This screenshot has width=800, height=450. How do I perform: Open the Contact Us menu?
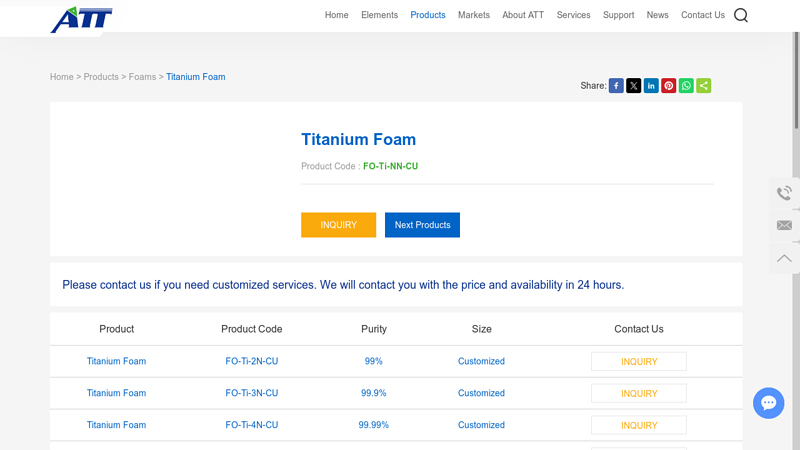(x=703, y=15)
